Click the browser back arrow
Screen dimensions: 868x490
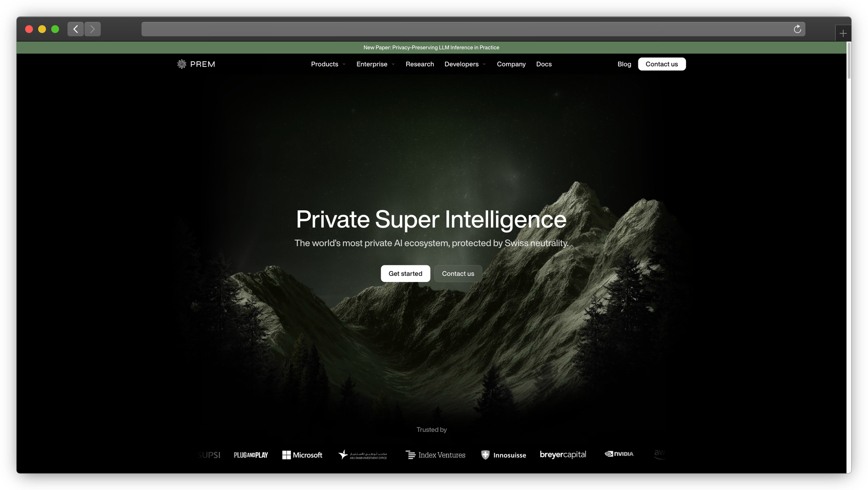click(76, 29)
